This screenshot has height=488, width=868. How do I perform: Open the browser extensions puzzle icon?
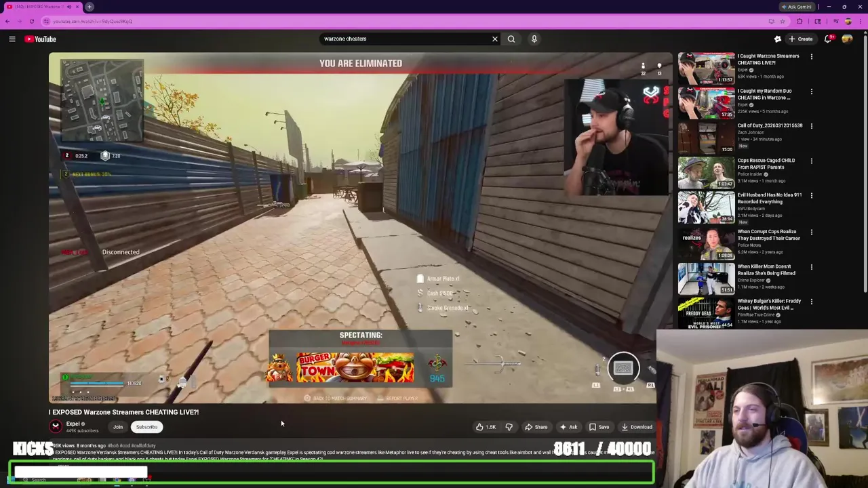800,21
